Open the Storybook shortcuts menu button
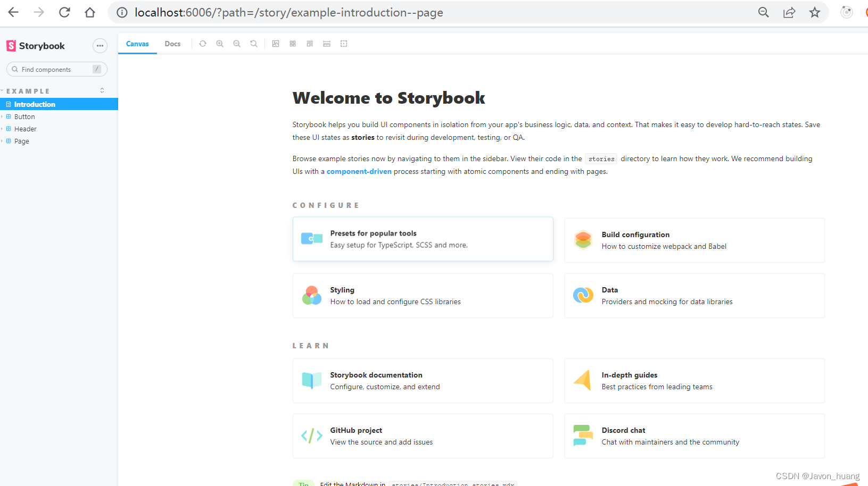This screenshot has height=486, width=868. click(100, 46)
